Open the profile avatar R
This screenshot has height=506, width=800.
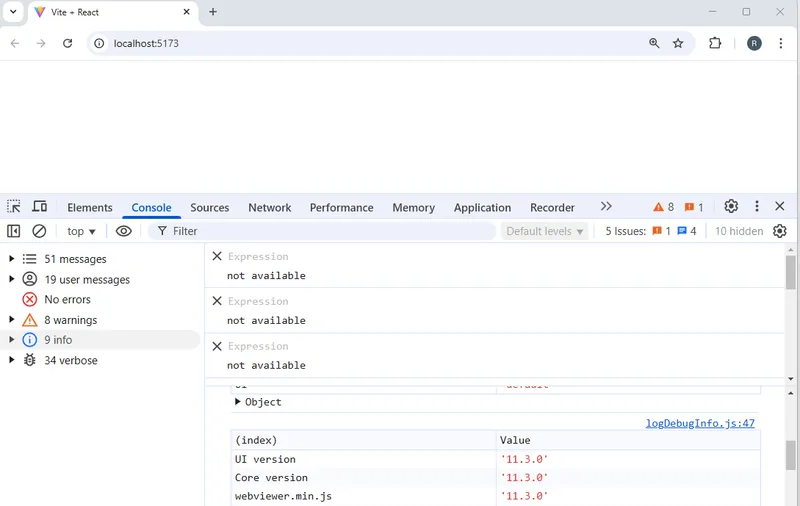754,43
